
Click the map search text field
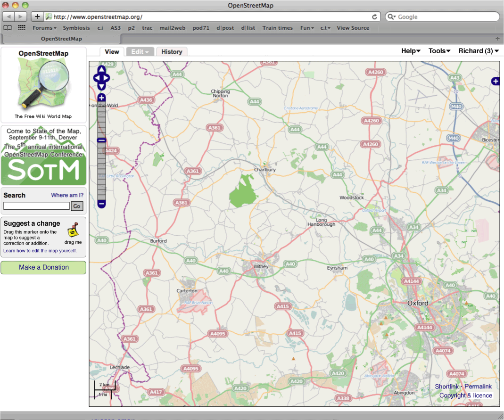coord(36,206)
